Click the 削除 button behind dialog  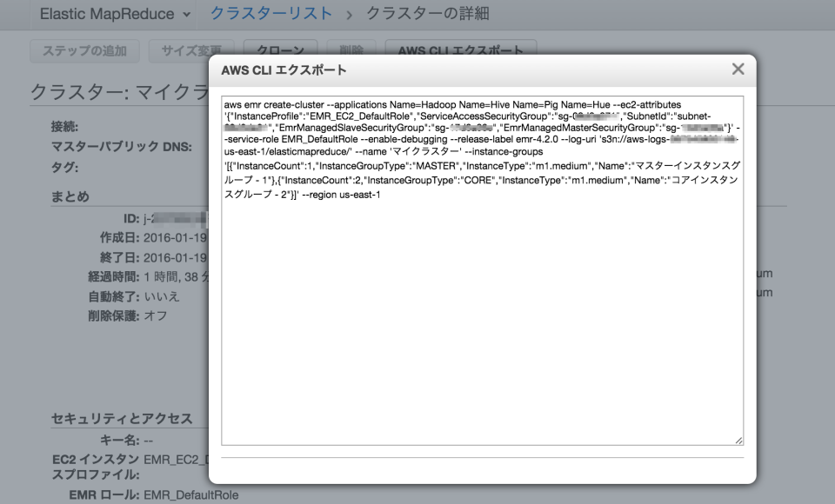351,49
